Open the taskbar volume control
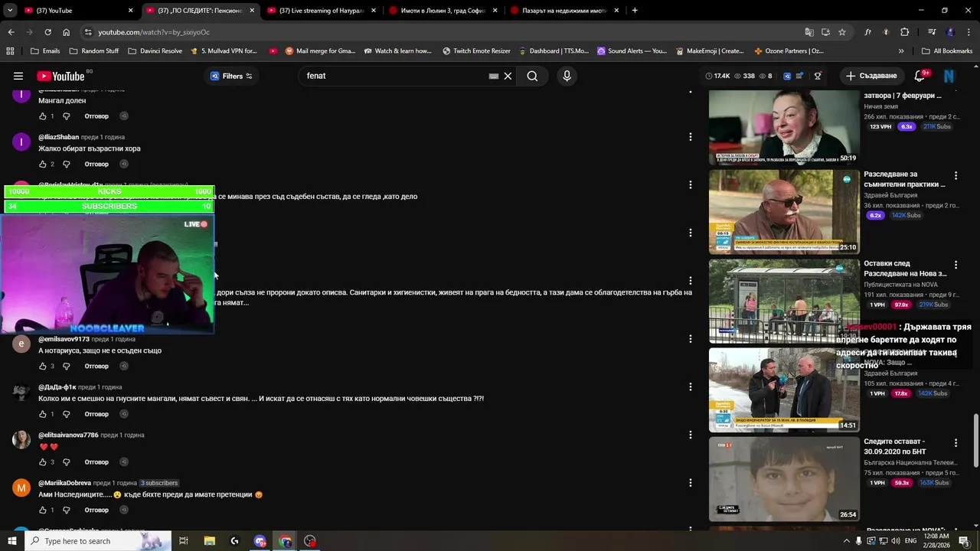The height and width of the screenshot is (551, 980). click(896, 541)
